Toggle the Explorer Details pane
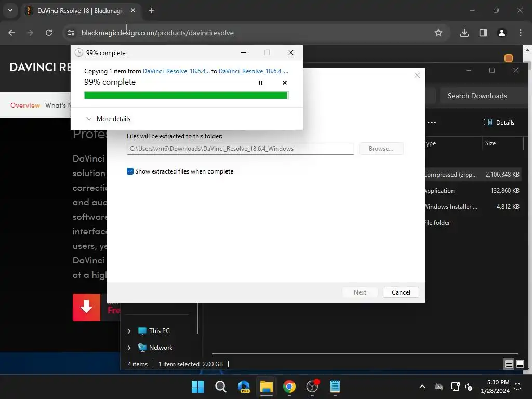Screen dimensions: 532x399 point(499,123)
